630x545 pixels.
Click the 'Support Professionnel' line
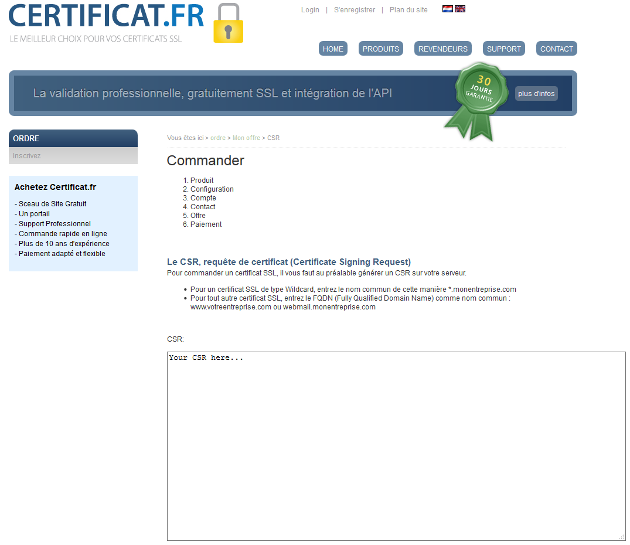coord(53,223)
